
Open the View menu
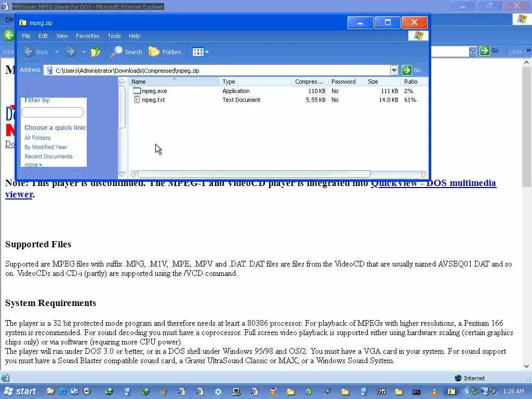click(x=62, y=36)
